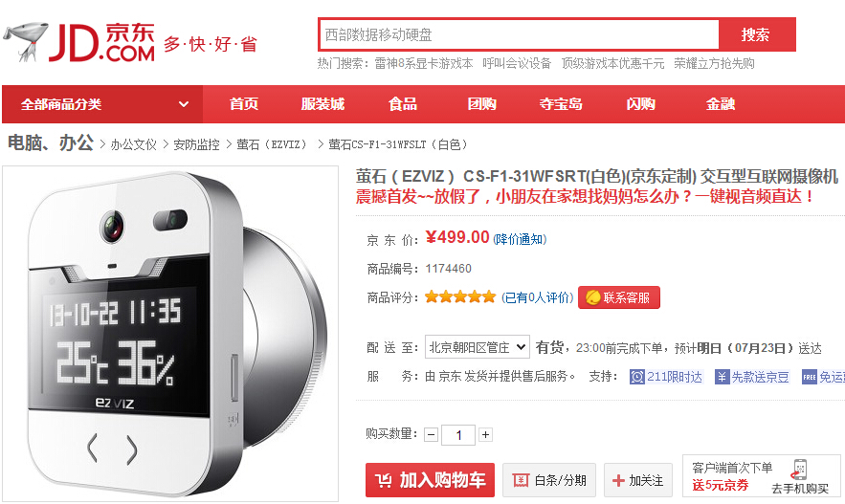The height and width of the screenshot is (504, 845).
Task: Click the FREE shipping badge icon
Action: (x=809, y=377)
